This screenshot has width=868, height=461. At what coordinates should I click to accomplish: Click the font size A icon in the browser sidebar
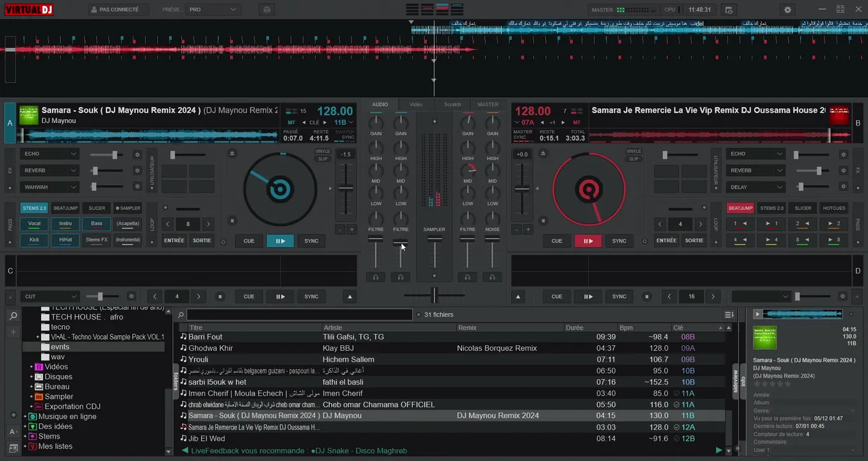pos(13,432)
